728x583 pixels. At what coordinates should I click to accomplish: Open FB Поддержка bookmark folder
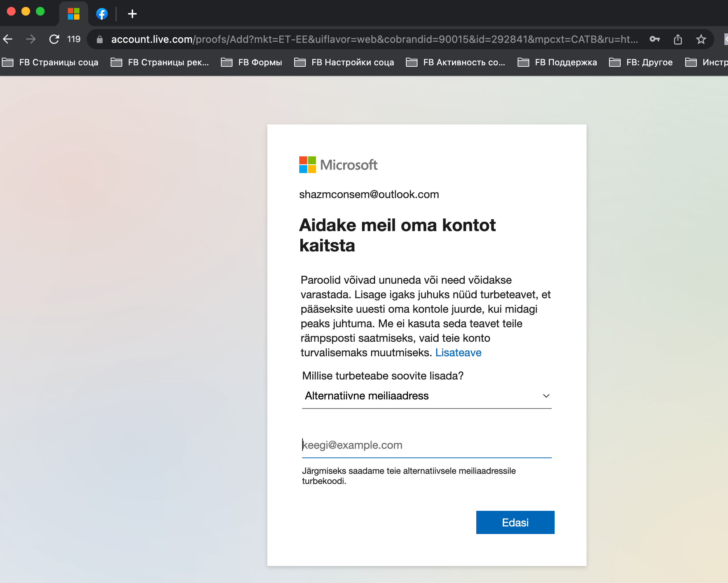pyautogui.click(x=557, y=62)
